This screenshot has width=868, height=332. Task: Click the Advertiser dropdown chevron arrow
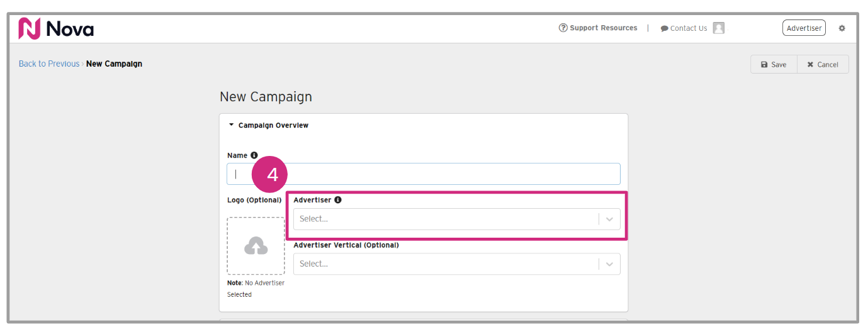(609, 219)
